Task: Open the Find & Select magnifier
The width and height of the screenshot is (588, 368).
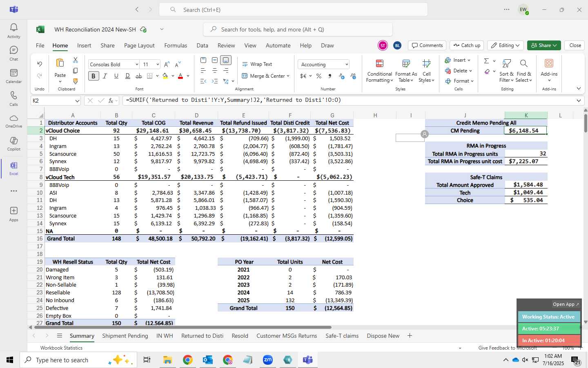Action: pyautogui.click(x=524, y=70)
